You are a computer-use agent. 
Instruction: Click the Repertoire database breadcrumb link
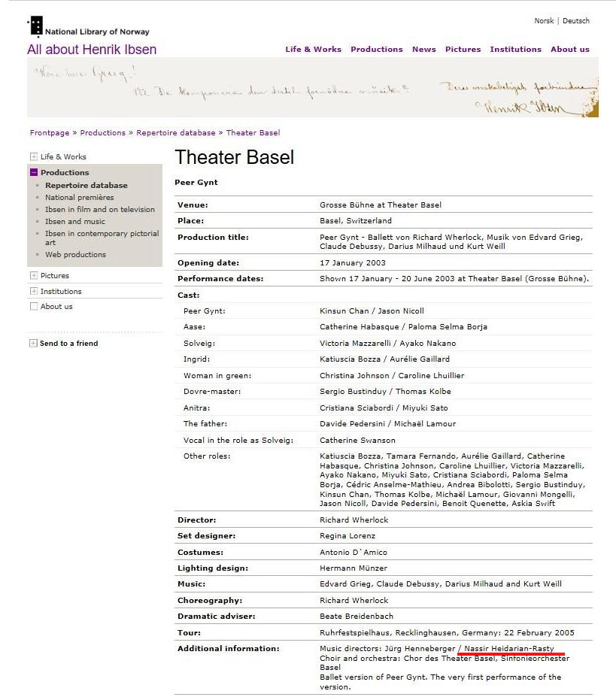point(175,133)
